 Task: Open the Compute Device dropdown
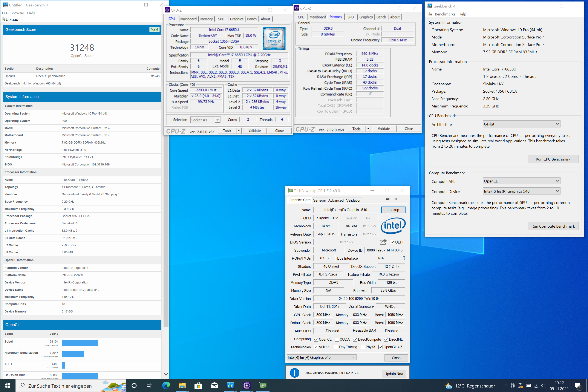point(522,191)
